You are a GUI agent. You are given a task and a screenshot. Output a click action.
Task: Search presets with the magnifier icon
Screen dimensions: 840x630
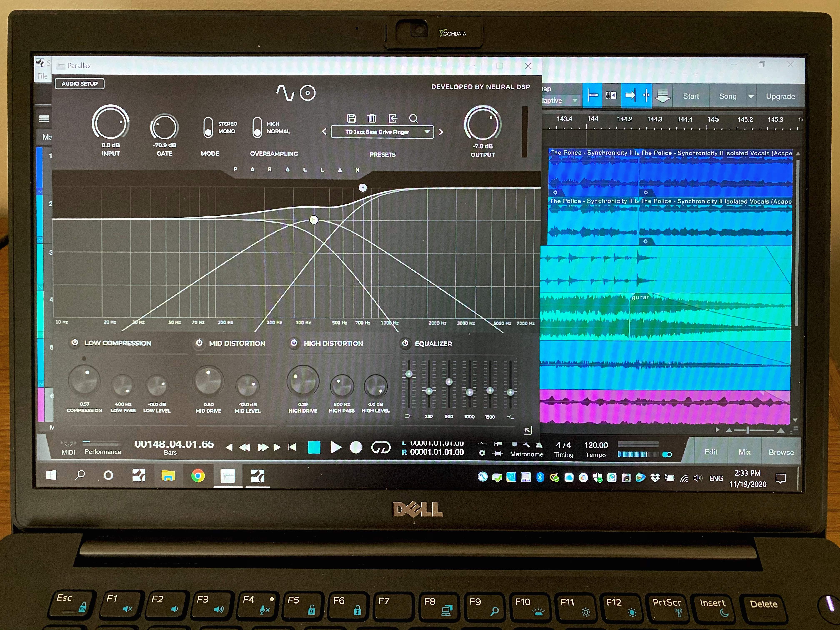(x=414, y=119)
